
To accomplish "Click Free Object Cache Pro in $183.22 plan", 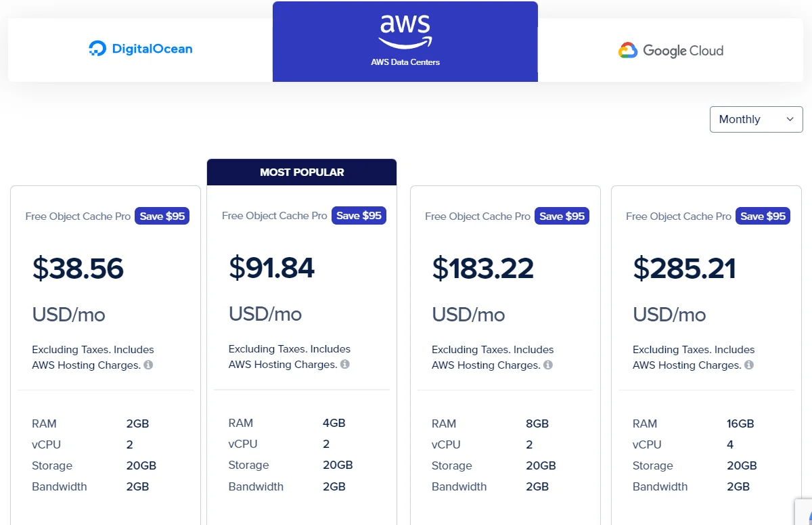I will tap(478, 216).
